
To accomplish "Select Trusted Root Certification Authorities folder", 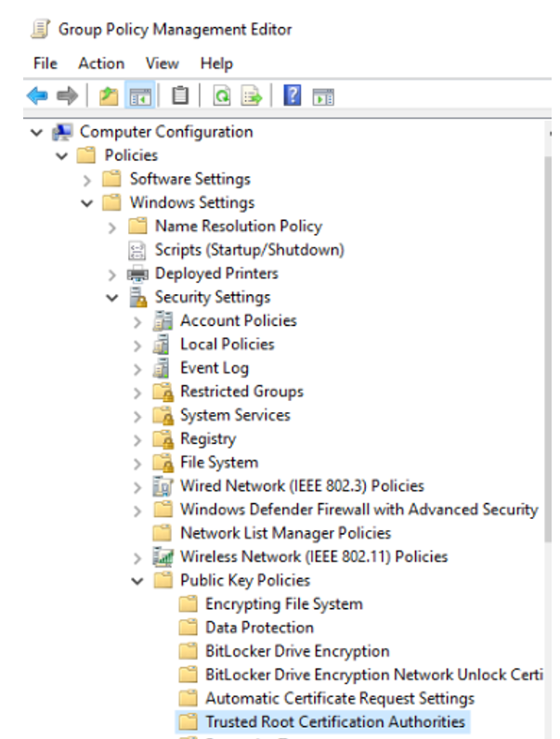I will 334,721.
